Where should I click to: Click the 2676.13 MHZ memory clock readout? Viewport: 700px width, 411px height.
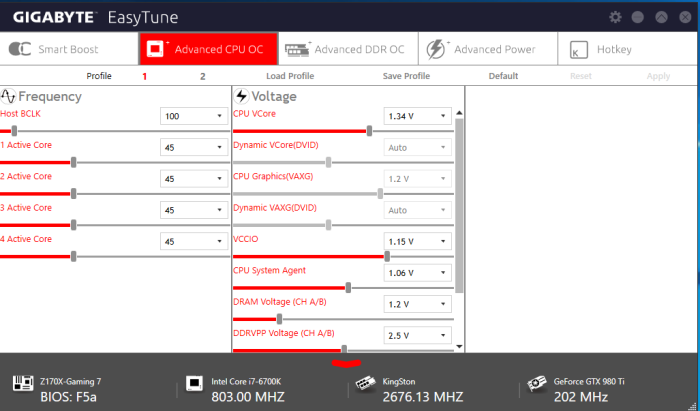(423, 397)
